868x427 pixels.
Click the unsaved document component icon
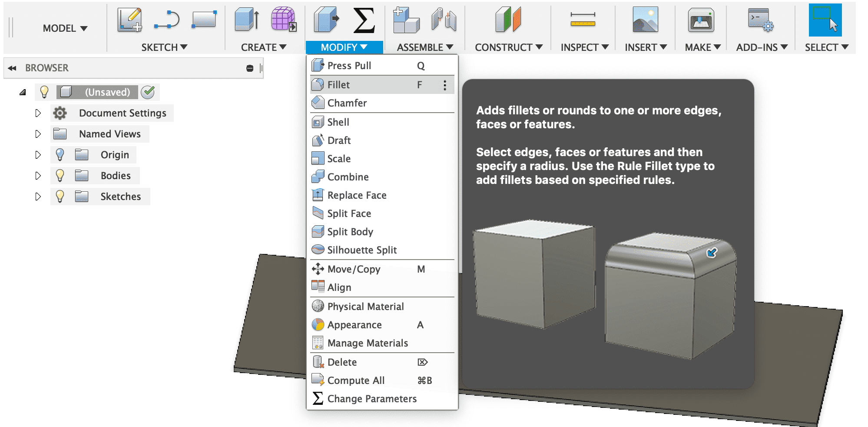(66, 92)
